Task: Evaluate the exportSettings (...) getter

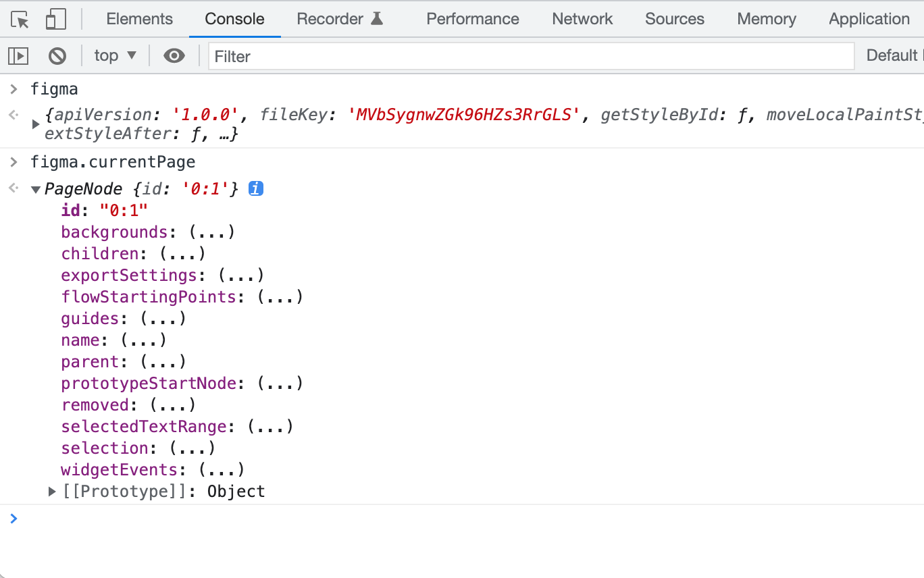Action: point(241,275)
